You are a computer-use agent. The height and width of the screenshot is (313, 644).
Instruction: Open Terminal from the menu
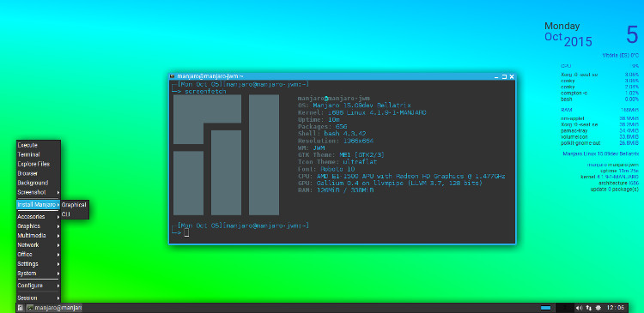click(38, 154)
